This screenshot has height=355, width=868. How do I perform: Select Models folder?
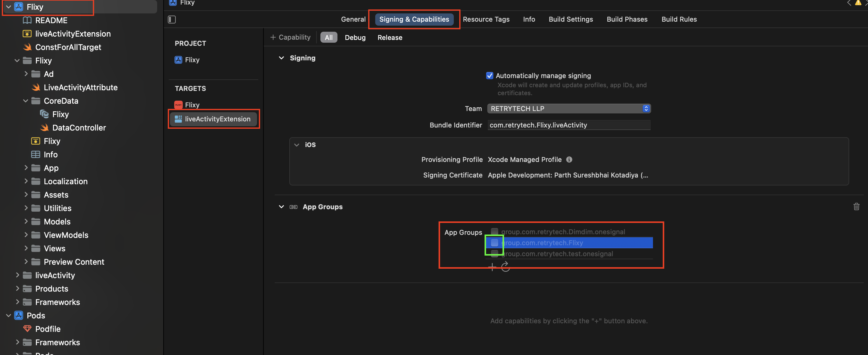pyautogui.click(x=57, y=222)
